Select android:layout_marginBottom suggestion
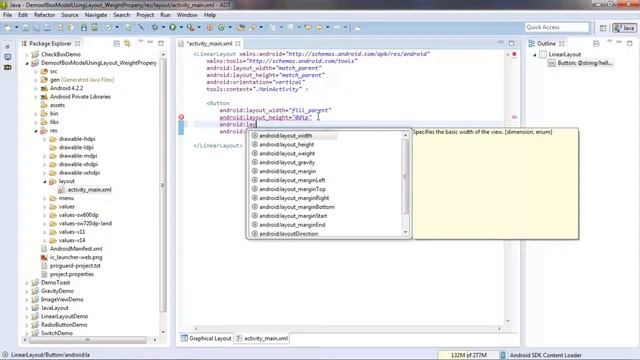The image size is (640, 360). [297, 207]
